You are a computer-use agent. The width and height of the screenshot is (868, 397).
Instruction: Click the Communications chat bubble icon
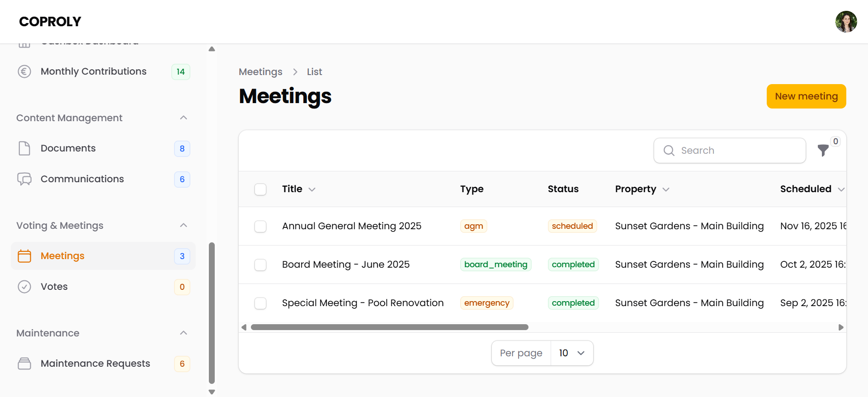point(25,179)
